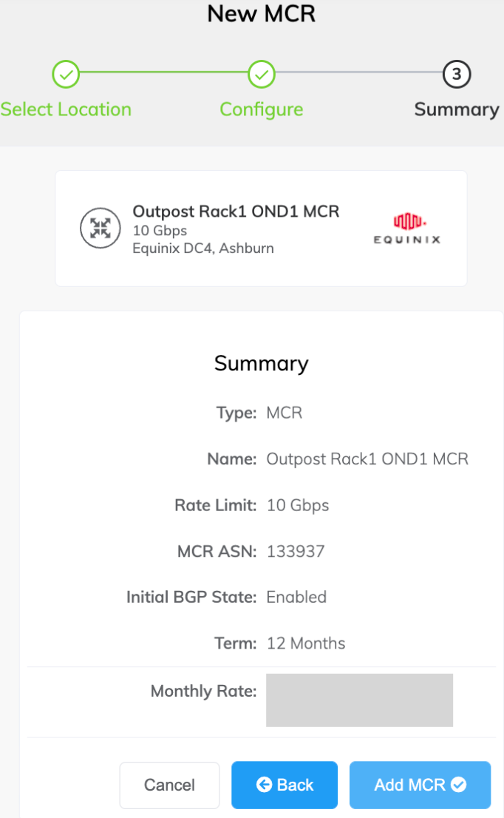Click the Select Location step checkmark circle
The width and height of the screenshot is (504, 818).
pyautogui.click(x=66, y=74)
